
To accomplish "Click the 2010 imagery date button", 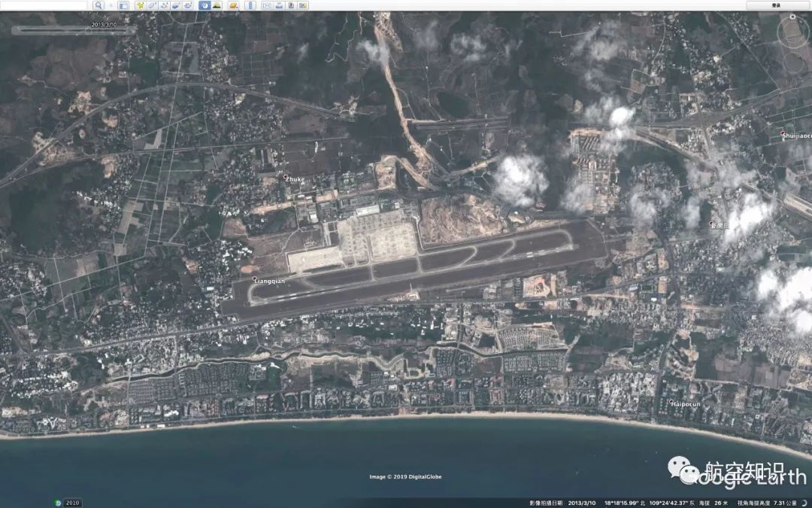I will tap(72, 503).
